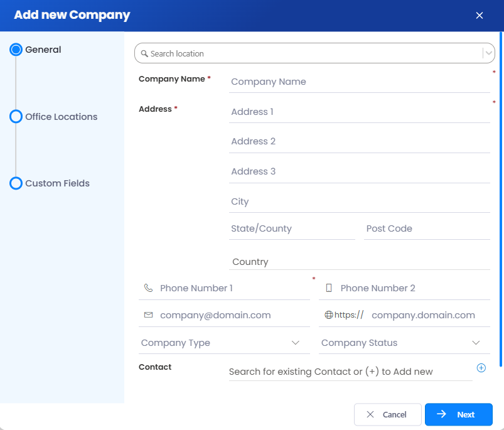The image size is (504, 430).
Task: Click the magnifier icon in Search location
Action: (144, 54)
